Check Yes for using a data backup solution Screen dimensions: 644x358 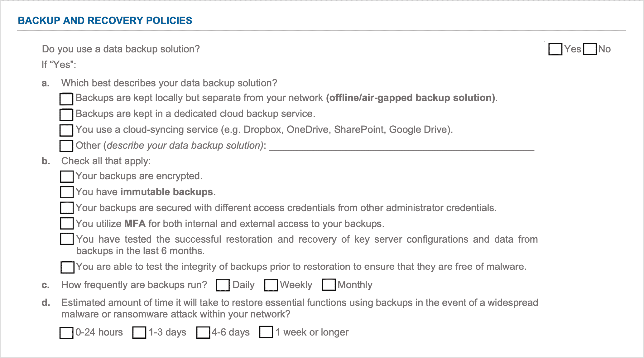tap(555, 49)
